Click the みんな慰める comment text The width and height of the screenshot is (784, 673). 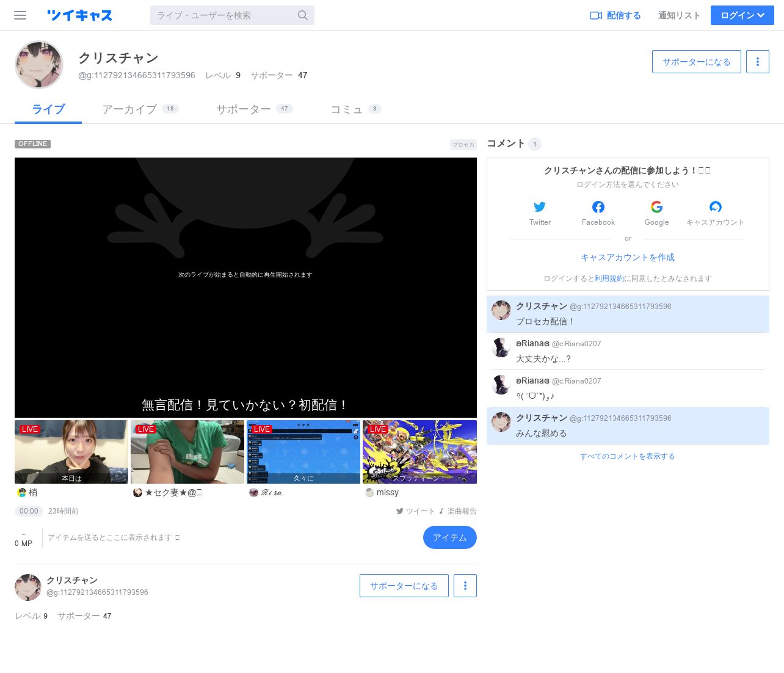coord(542,433)
